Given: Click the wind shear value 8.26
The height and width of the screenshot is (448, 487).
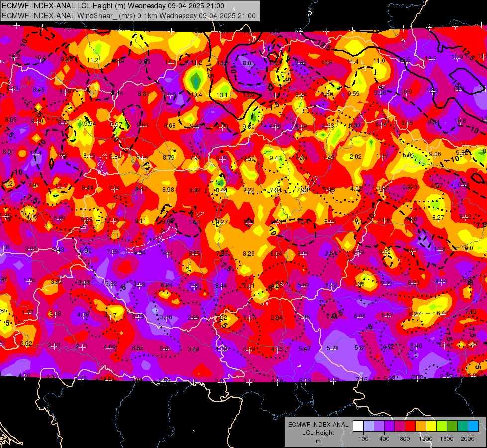Looking at the screenshot, I should [x=249, y=254].
